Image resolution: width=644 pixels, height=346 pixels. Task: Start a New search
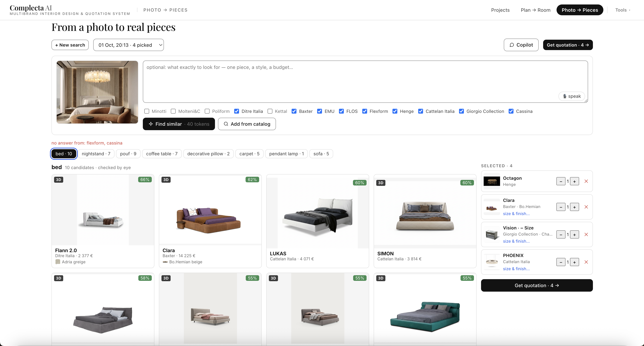click(x=70, y=45)
